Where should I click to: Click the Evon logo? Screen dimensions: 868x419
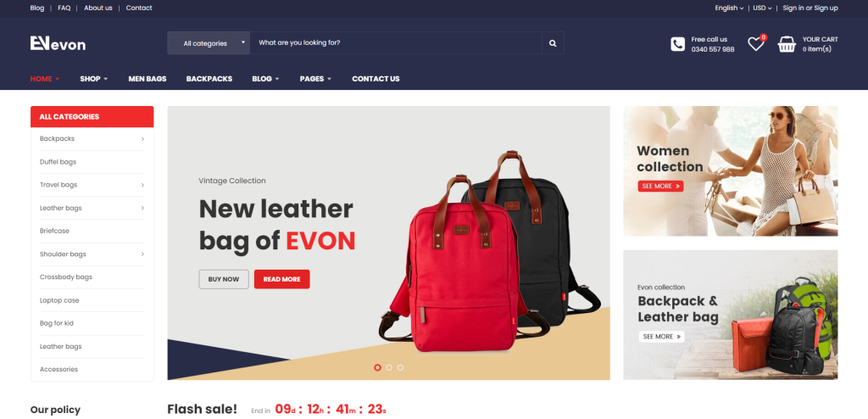58,44
